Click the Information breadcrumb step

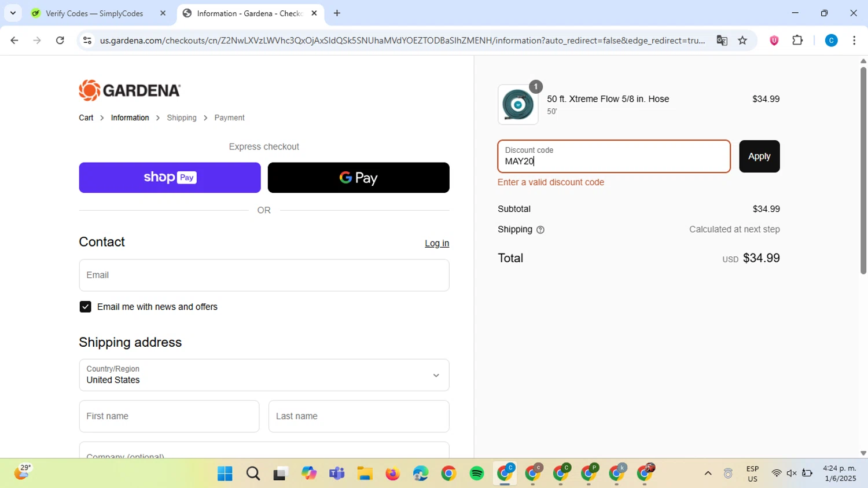pos(130,118)
